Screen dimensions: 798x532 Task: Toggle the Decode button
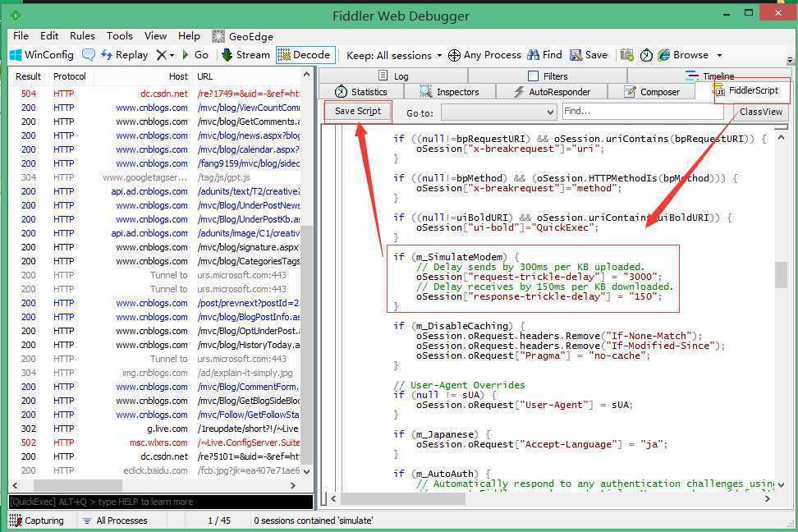[305, 55]
